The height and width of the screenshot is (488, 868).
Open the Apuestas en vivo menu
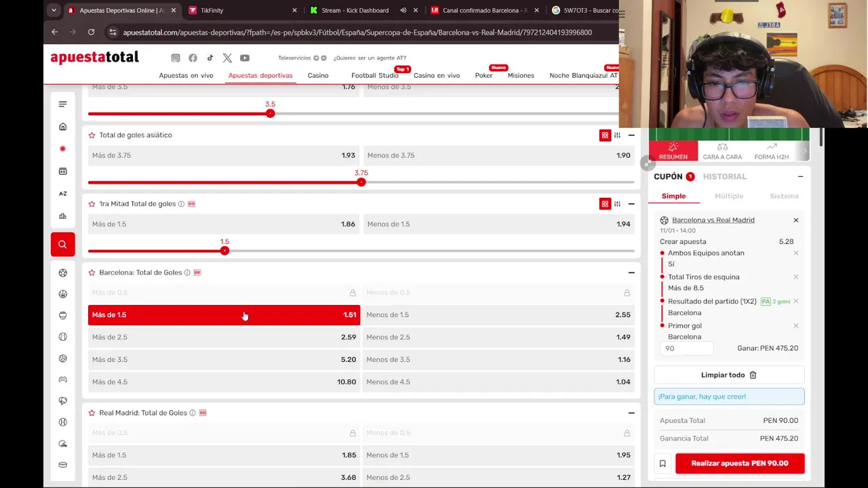coord(186,75)
